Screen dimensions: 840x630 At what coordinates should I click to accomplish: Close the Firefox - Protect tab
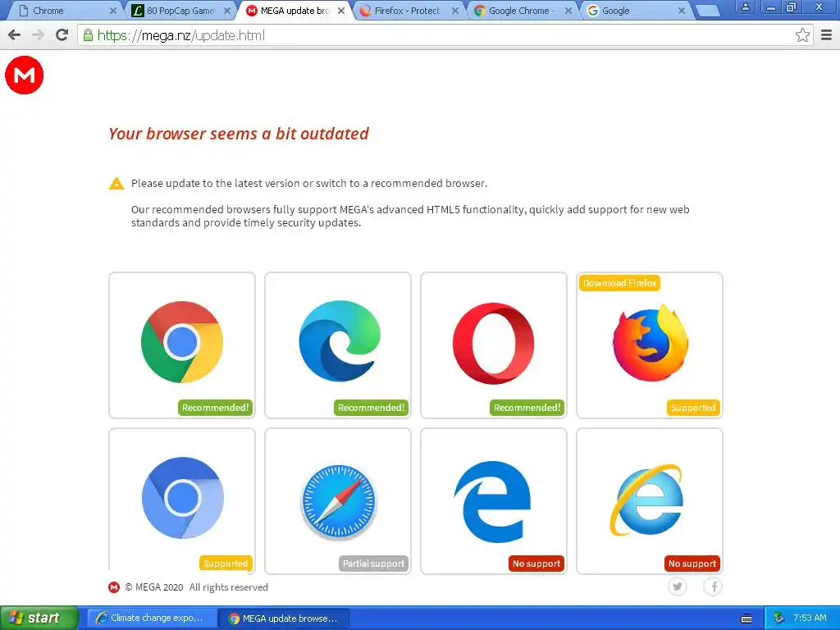455,11
